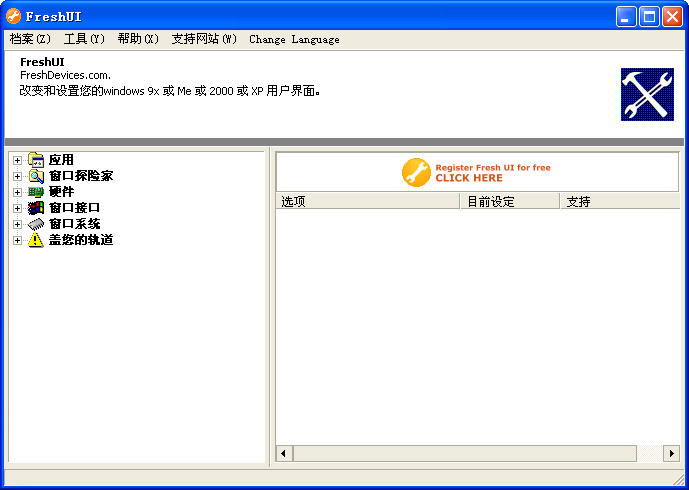The image size is (689, 490).
Task: Expand the 应用 tree node
Action: (x=17, y=160)
